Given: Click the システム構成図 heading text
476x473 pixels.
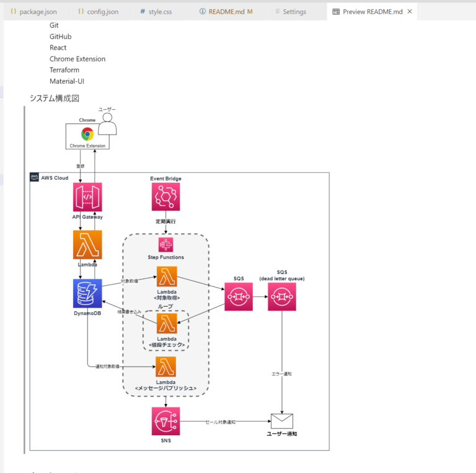Looking at the screenshot, I should click(x=55, y=98).
